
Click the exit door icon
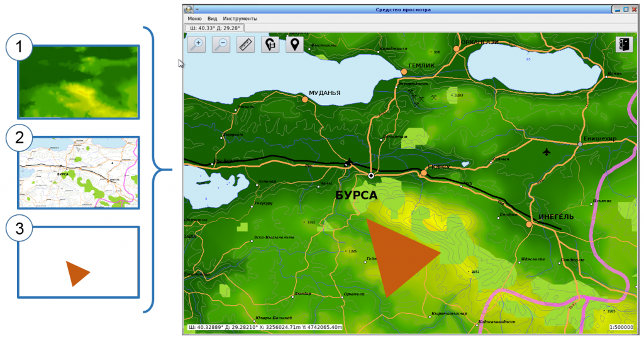[x=624, y=45]
